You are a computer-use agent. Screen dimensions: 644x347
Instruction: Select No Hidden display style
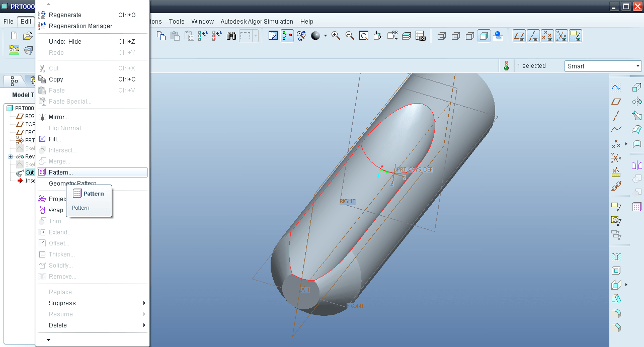pos(470,36)
